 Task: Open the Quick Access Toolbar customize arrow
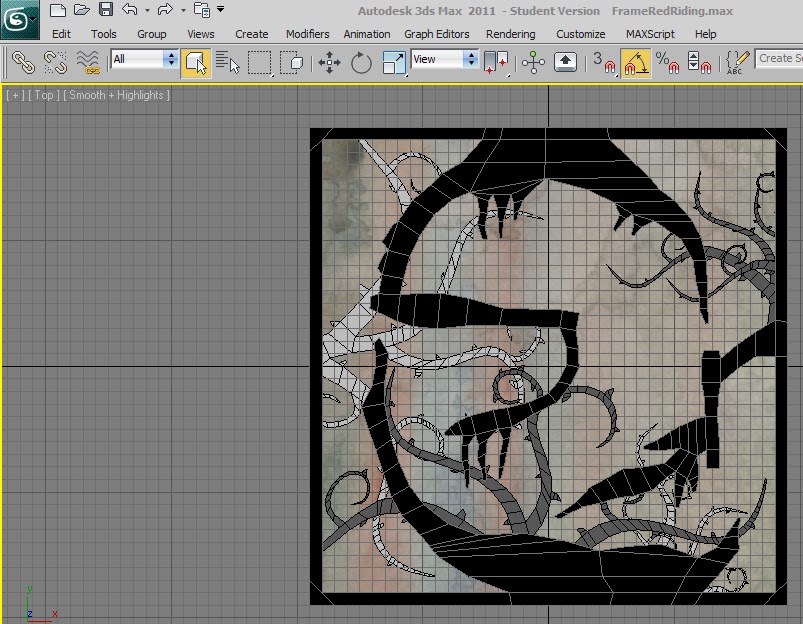coord(220,9)
